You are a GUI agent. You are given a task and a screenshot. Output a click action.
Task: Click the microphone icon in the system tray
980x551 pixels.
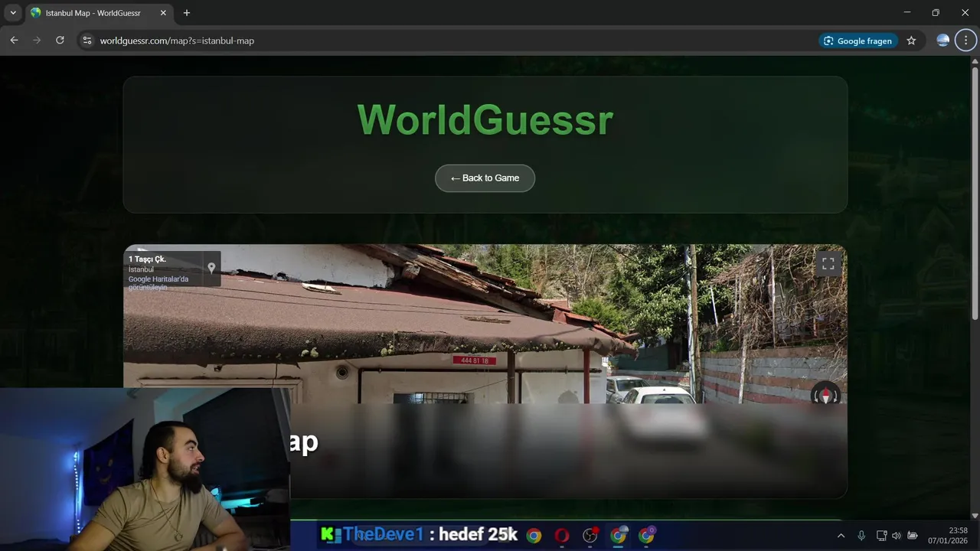(861, 536)
